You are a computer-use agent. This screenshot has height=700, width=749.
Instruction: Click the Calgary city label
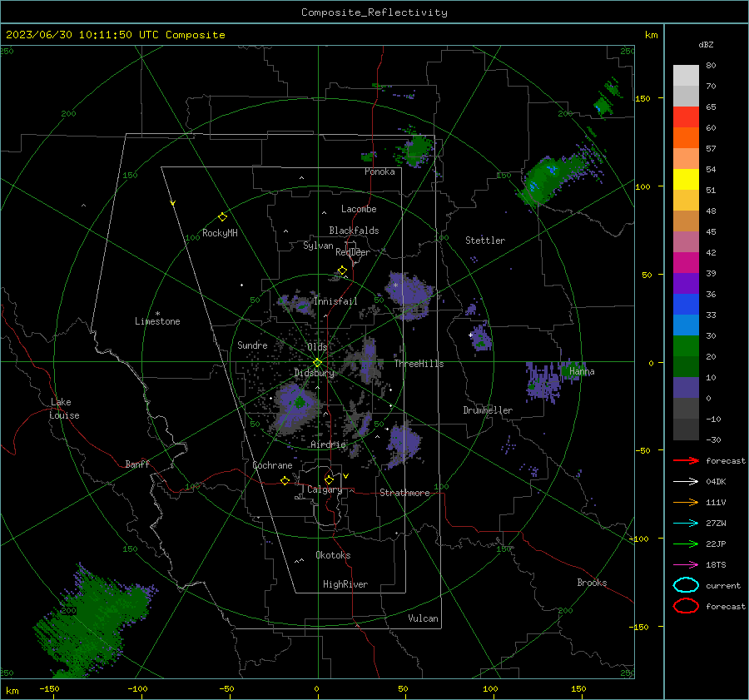click(x=325, y=489)
